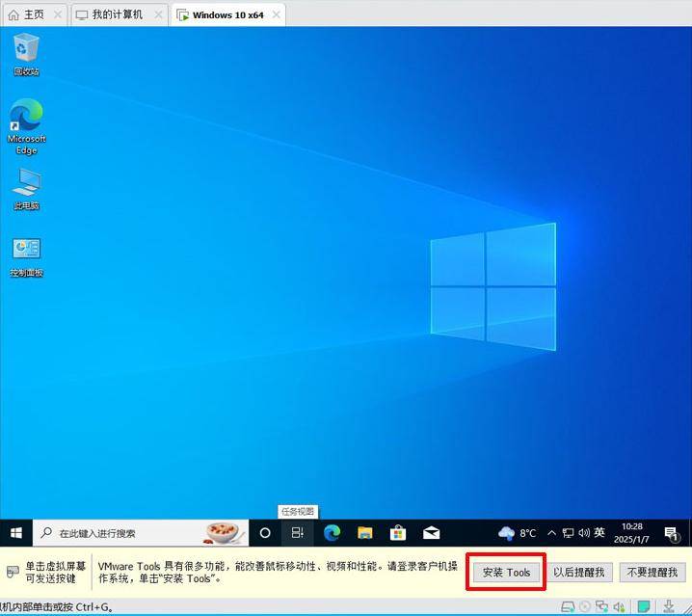Viewport: 692px width, 616px height.
Task: Click the green message log icon
Action: [645, 606]
